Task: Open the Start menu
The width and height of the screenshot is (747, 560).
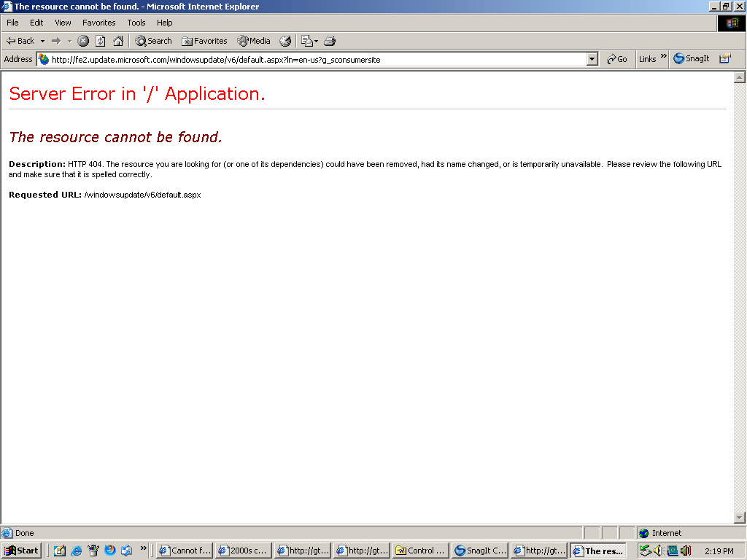Action: point(20,550)
